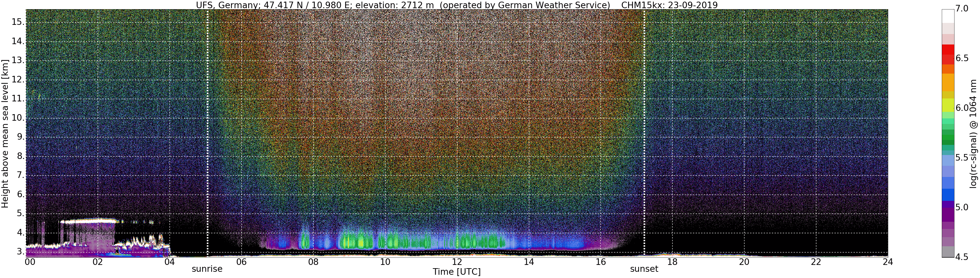Click the time axis tick label '14'
Screen dimensions: 980x278
pyautogui.click(x=529, y=262)
